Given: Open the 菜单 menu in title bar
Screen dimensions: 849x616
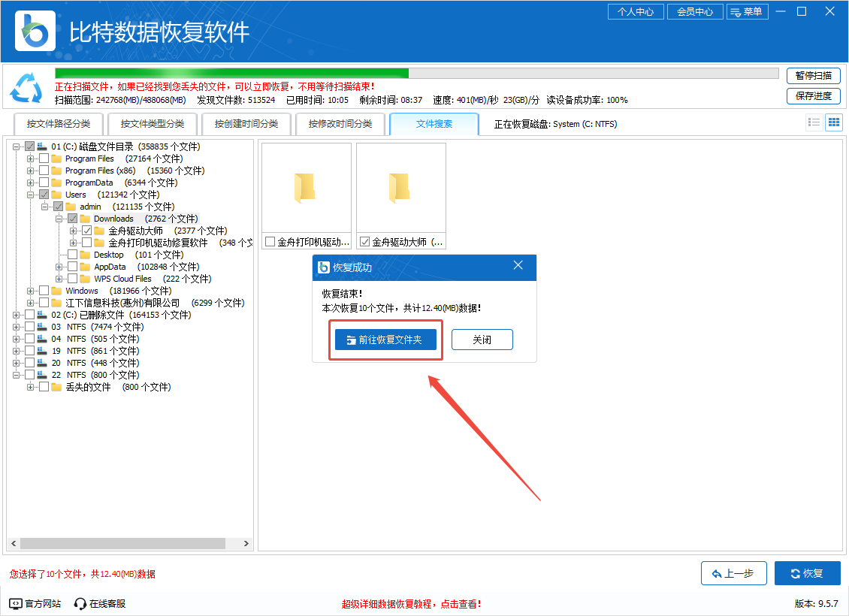Looking at the screenshot, I should pyautogui.click(x=748, y=11).
